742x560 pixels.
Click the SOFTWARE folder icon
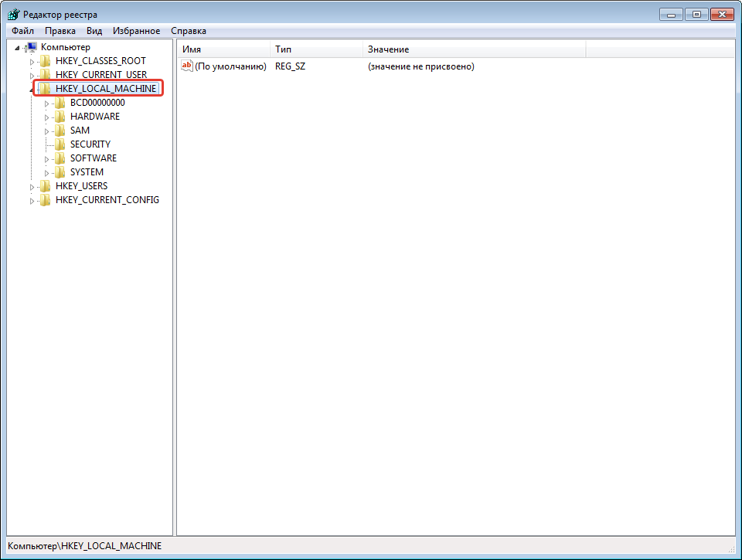60,158
